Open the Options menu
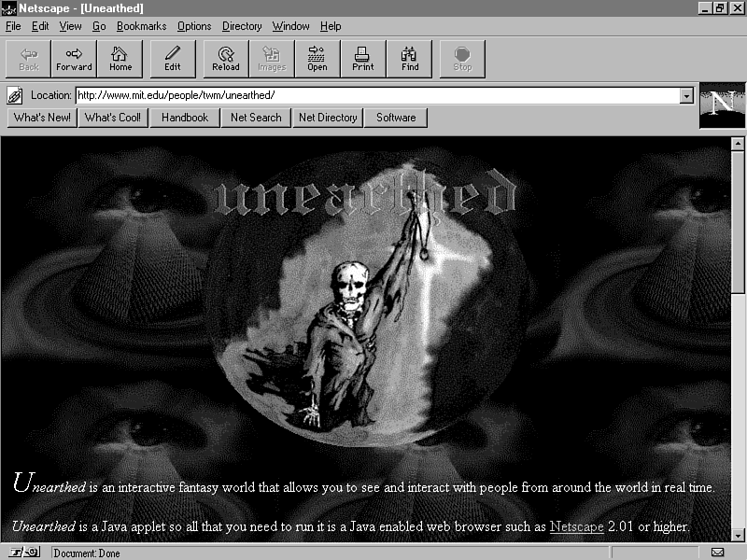 (194, 26)
